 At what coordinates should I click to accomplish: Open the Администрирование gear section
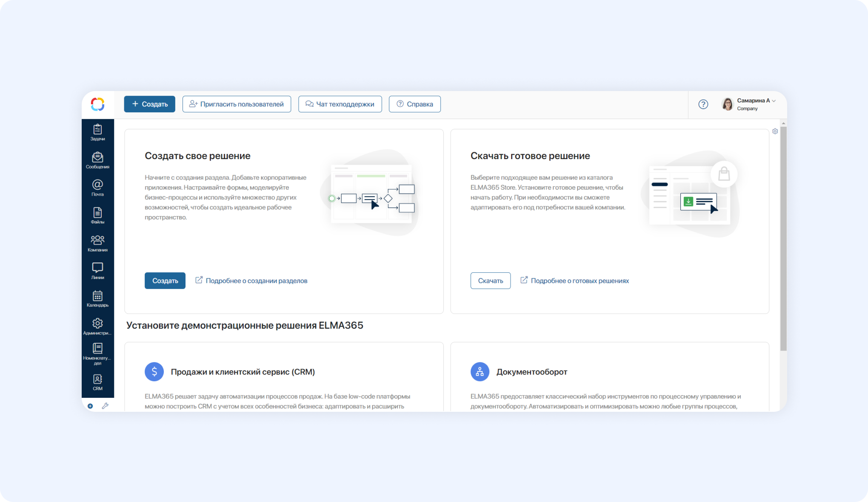[97, 326]
